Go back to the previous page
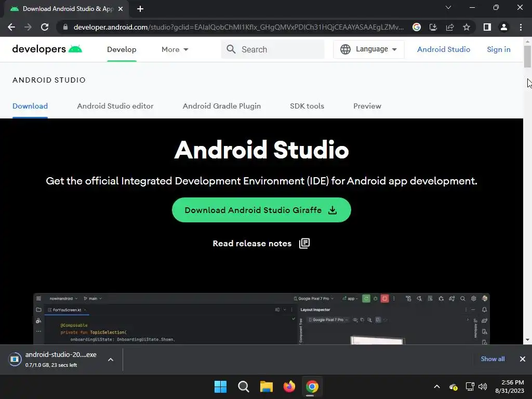532x399 pixels. pos(11,27)
